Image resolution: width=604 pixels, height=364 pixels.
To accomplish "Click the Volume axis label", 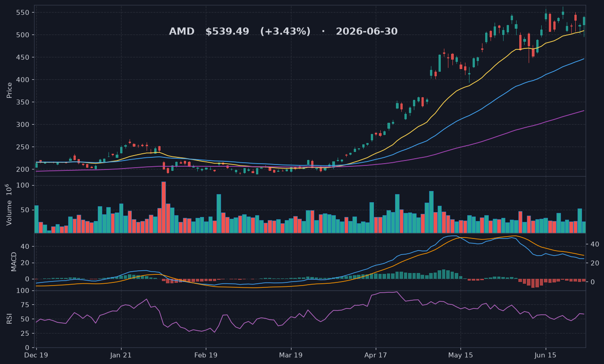I will 9,204.
